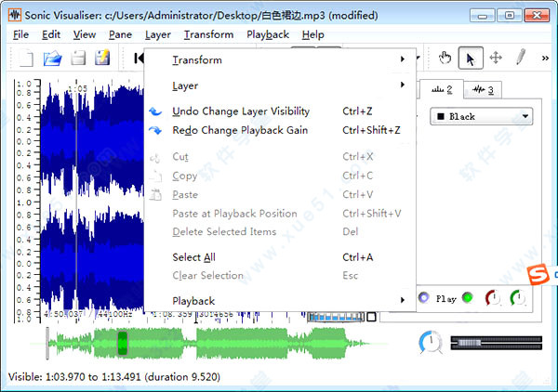558x392 pixels.
Task: Open the Playback menu in menu bar
Action: [x=268, y=34]
